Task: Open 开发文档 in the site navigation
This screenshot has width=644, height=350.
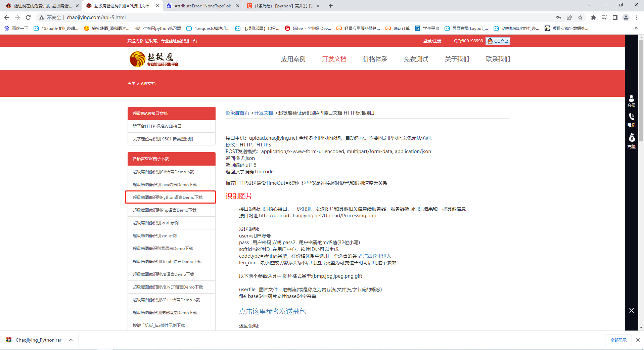Action: 334,59
